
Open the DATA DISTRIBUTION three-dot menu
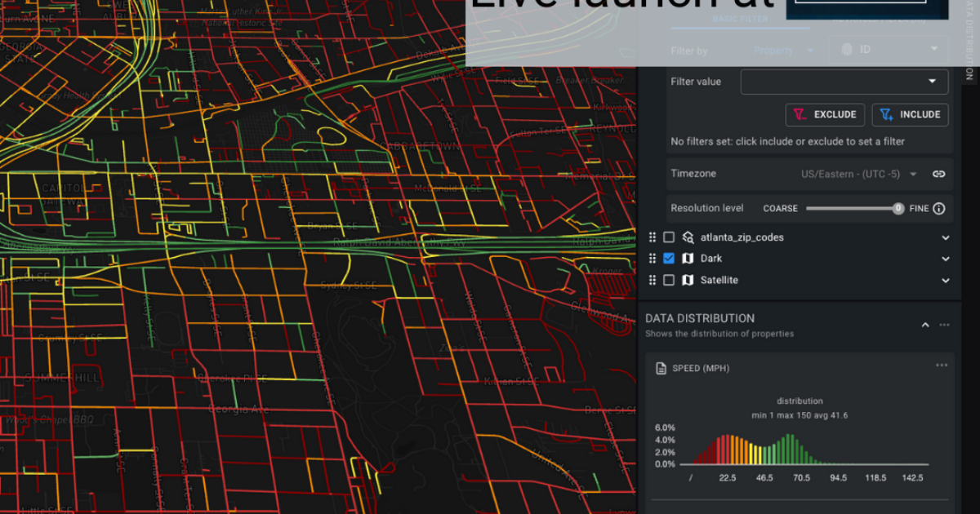pos(944,325)
